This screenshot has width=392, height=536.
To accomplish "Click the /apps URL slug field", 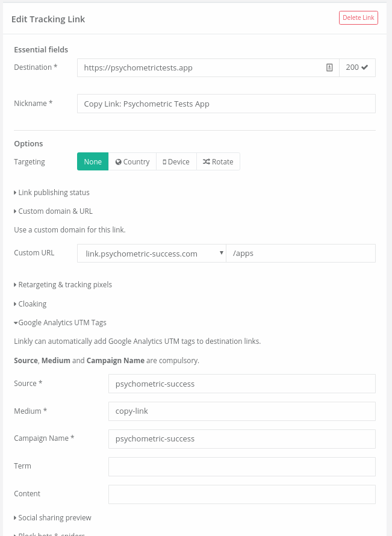I will point(300,254).
